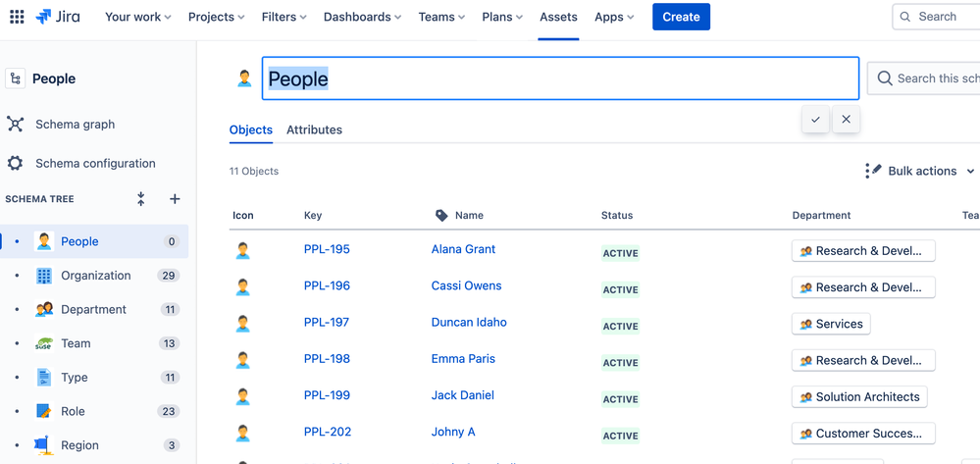Open Cassi Owens's object
Image resolution: width=980 pixels, height=464 pixels.
point(466,285)
